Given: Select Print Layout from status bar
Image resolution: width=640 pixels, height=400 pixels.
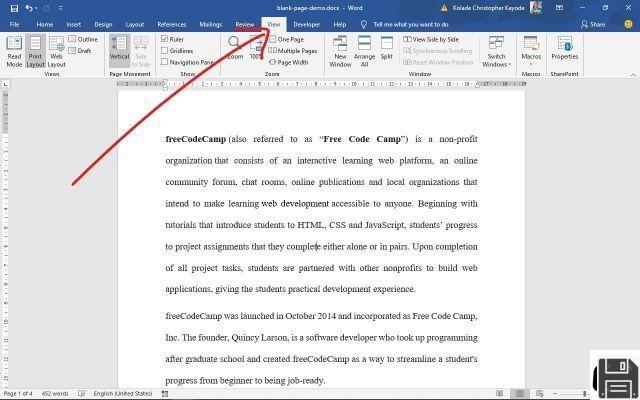Looking at the screenshot, I should pyautogui.click(x=520, y=394).
